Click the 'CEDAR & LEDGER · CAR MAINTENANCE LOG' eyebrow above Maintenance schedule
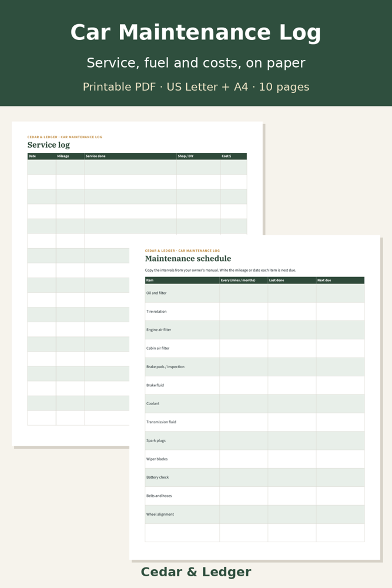The height and width of the screenshot is (588, 392). [182, 250]
